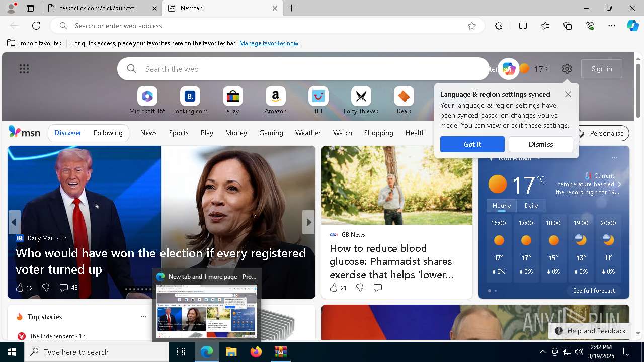This screenshot has width=644, height=362.
Task: Open the Money category
Action: (236, 133)
